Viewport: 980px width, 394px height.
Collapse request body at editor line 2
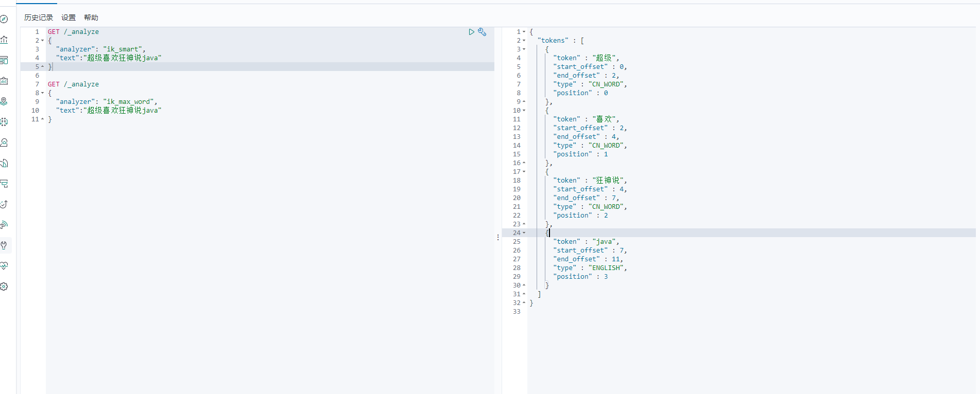[43, 41]
